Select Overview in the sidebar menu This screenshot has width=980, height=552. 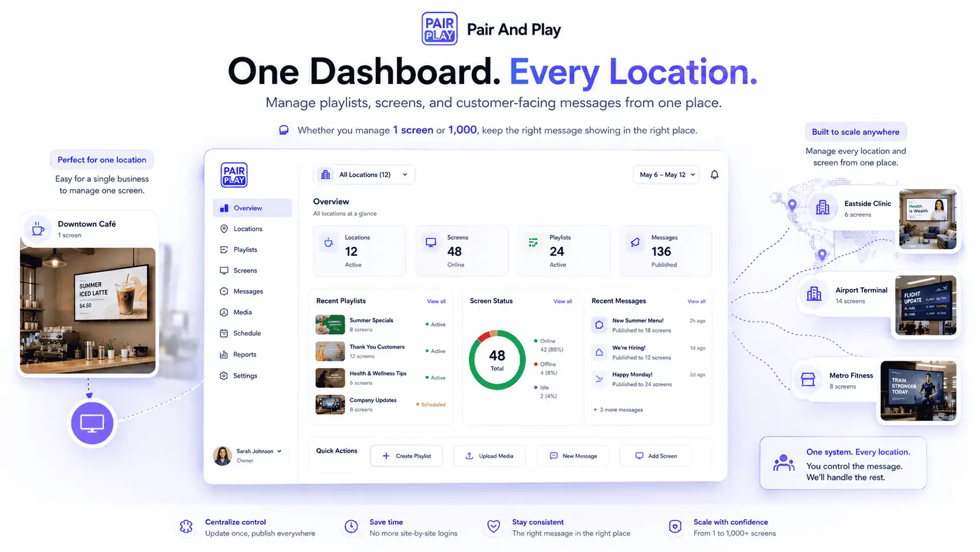click(x=252, y=208)
